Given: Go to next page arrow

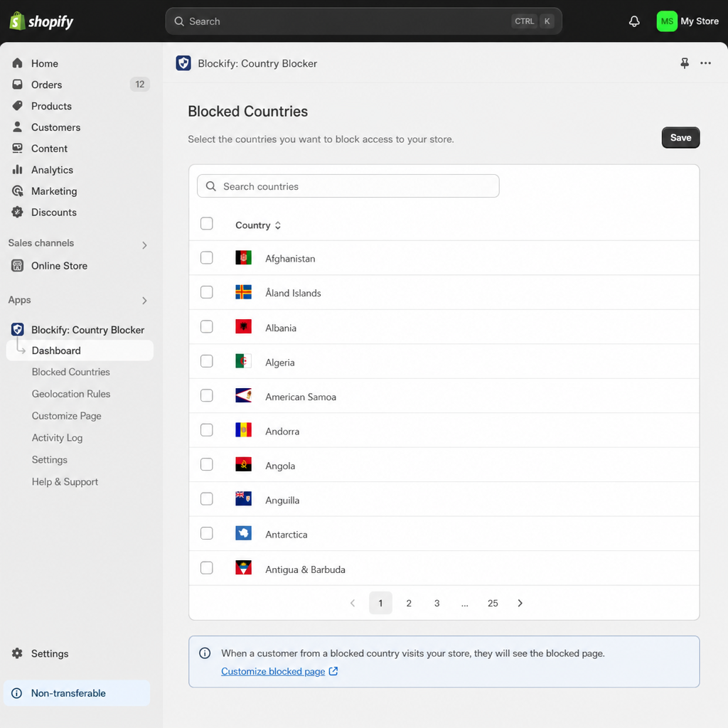Looking at the screenshot, I should [520, 603].
